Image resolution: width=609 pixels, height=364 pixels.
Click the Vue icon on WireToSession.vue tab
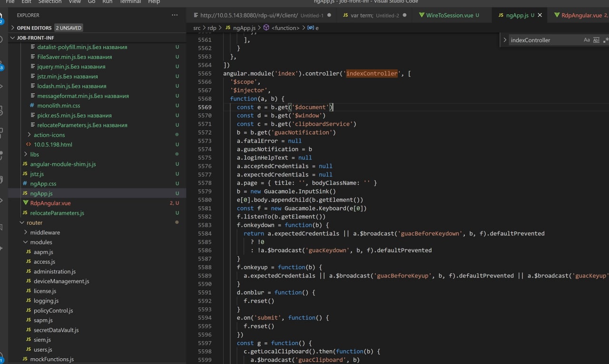[x=421, y=15]
